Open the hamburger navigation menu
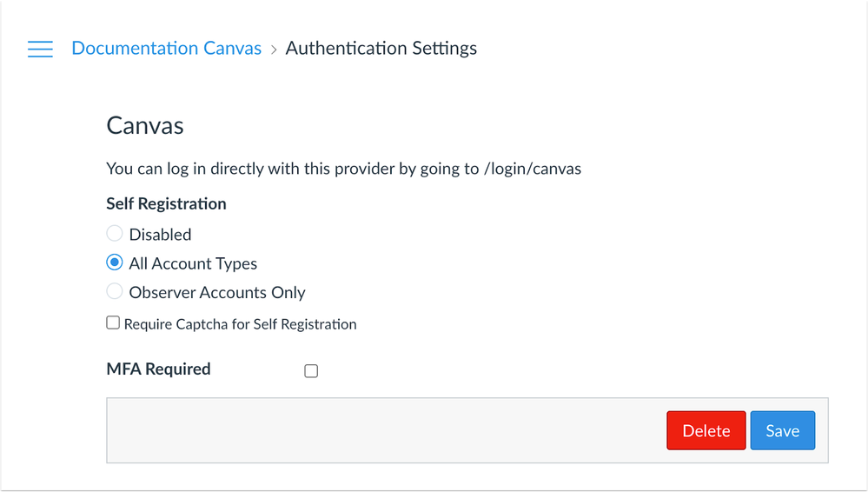Screen dimensions: 868x492 click(41, 49)
